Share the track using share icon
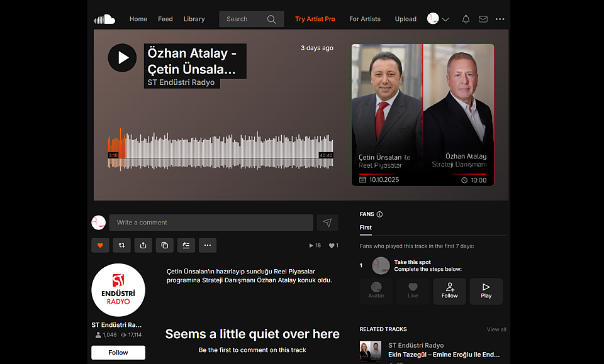The width and height of the screenshot is (604, 364). (143, 245)
